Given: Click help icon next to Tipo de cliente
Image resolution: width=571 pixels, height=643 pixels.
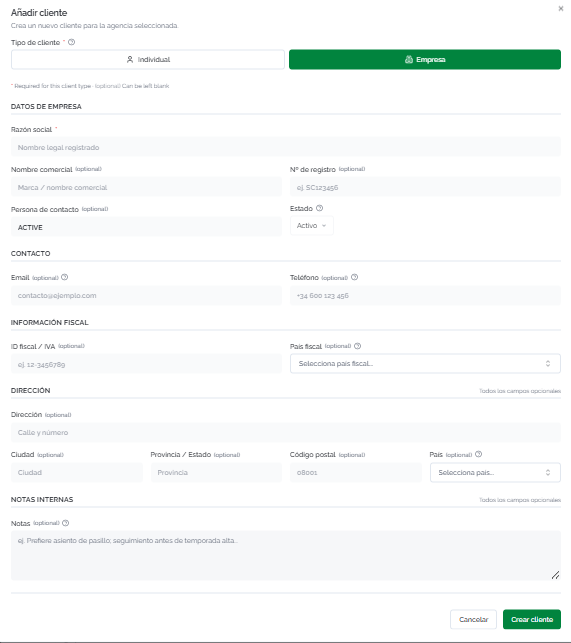Looking at the screenshot, I should pos(71,42).
